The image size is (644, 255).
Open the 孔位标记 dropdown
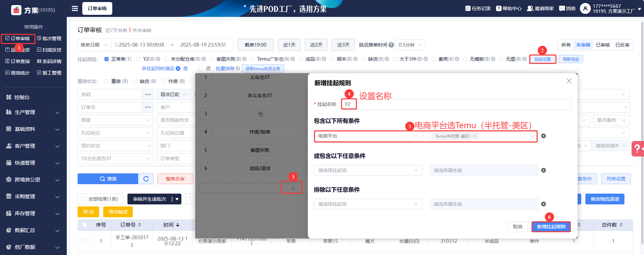click(x=115, y=133)
